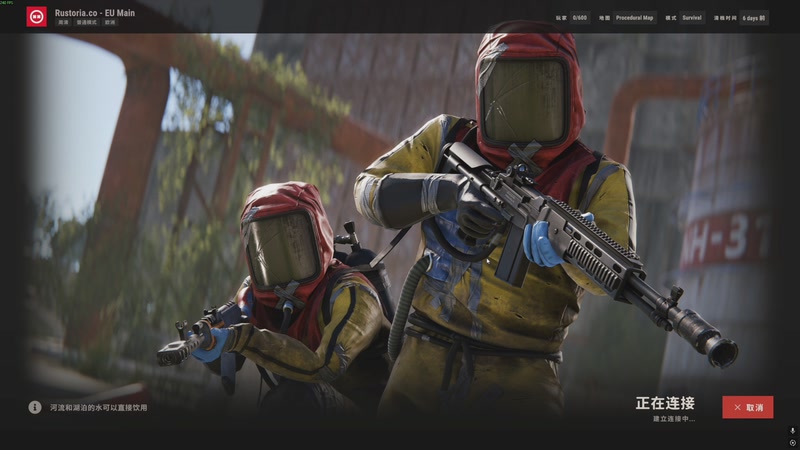Cancel the connection with the red 取消 button

(747, 407)
